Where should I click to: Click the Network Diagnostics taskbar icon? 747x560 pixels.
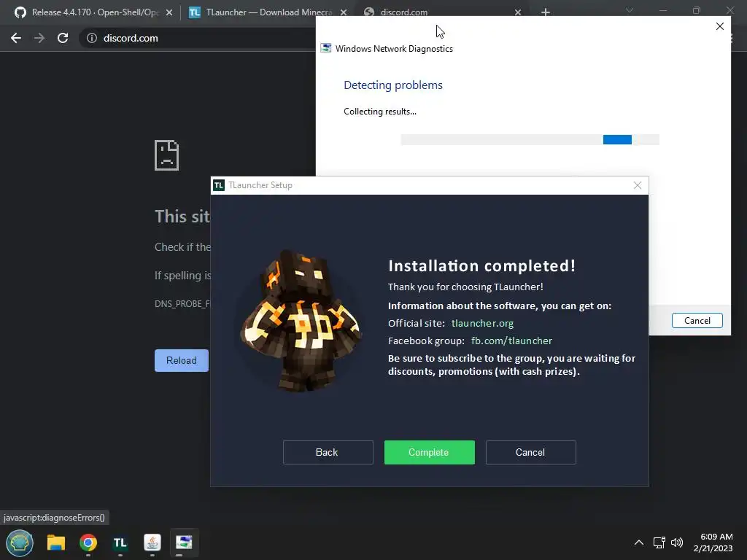[184, 542]
